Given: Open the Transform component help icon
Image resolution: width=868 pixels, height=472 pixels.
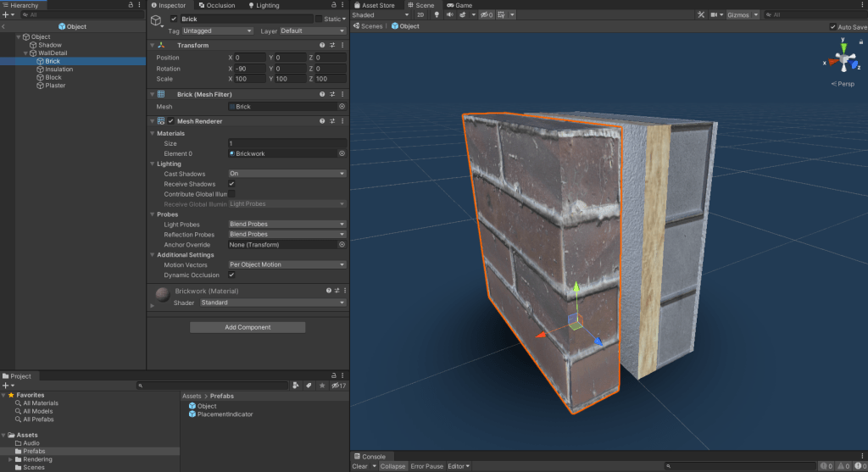Looking at the screenshot, I should (322, 45).
